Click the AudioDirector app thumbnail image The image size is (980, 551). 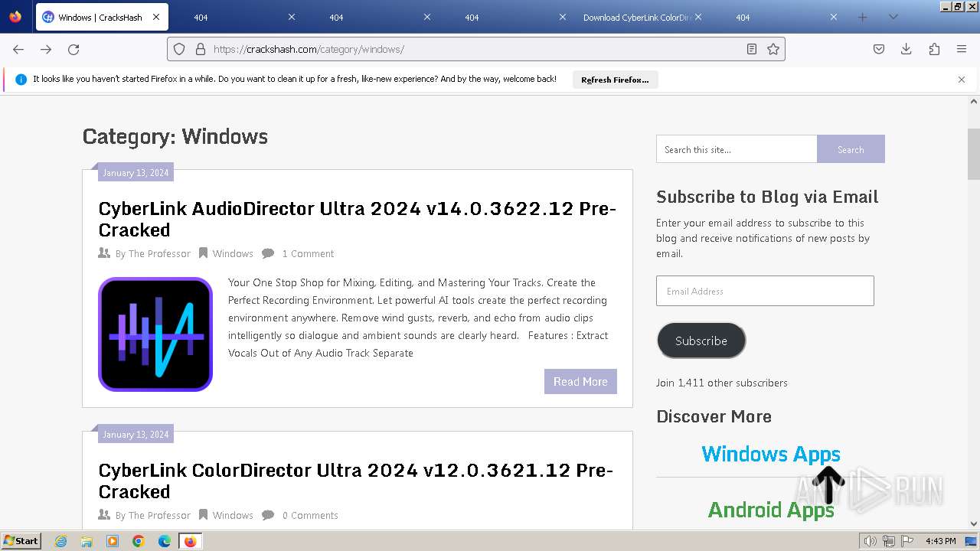pyautogui.click(x=155, y=334)
